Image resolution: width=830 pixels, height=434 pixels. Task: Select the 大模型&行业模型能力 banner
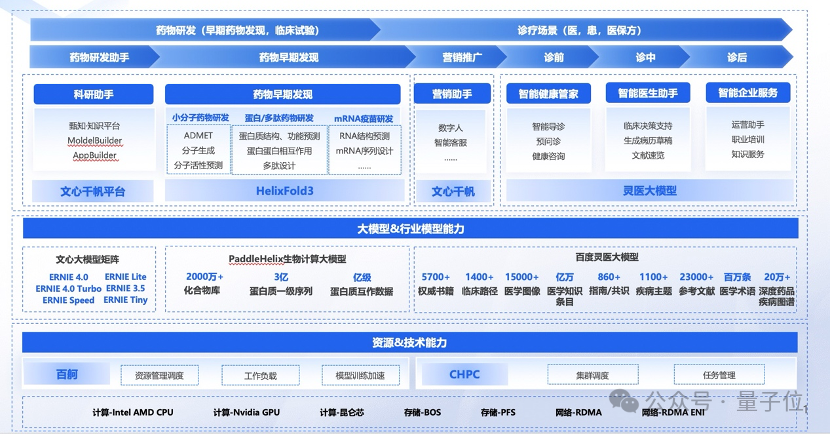point(410,229)
